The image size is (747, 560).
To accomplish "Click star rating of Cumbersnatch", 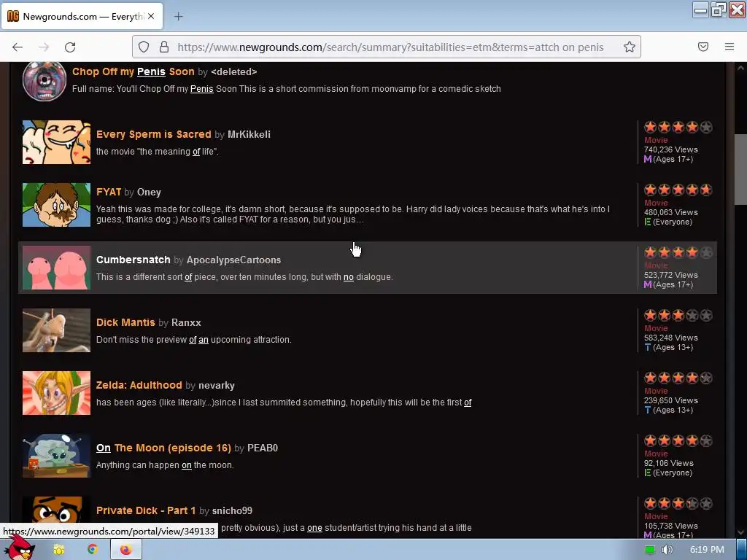I will 678,252.
